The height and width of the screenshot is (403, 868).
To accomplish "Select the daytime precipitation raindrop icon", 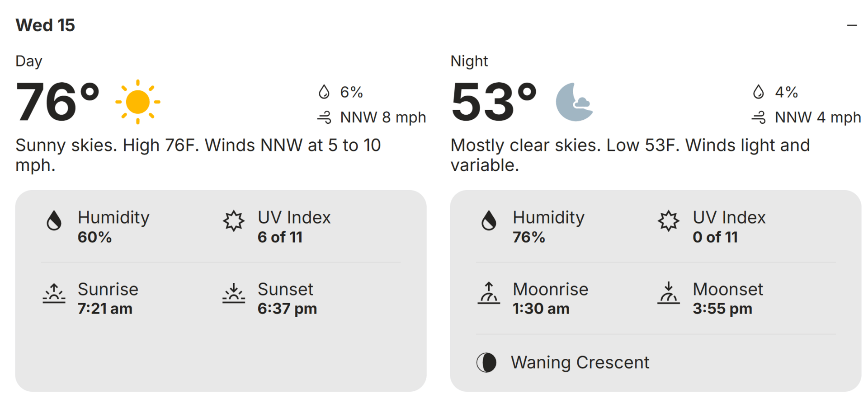I will click(x=324, y=92).
